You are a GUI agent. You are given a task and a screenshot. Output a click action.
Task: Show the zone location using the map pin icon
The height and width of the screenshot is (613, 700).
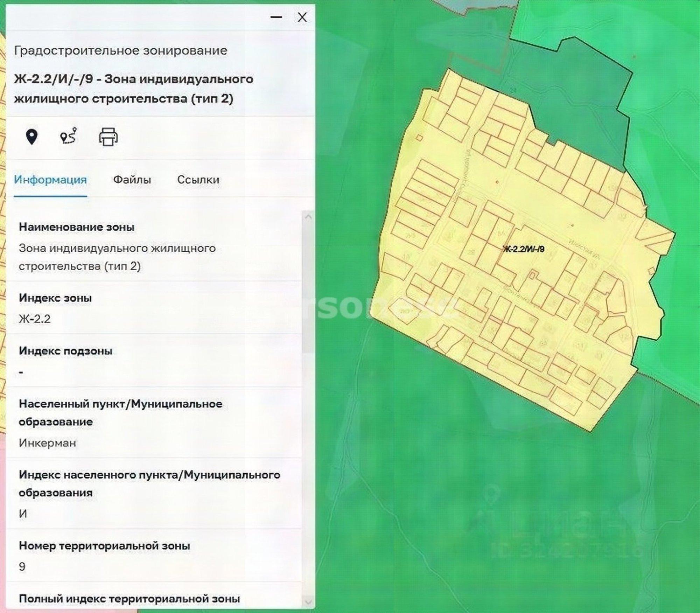[31, 137]
